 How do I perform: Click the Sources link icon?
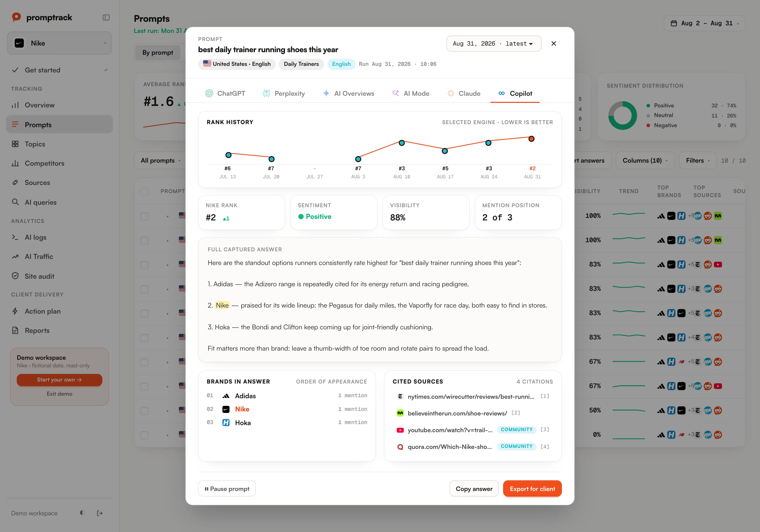click(15, 182)
